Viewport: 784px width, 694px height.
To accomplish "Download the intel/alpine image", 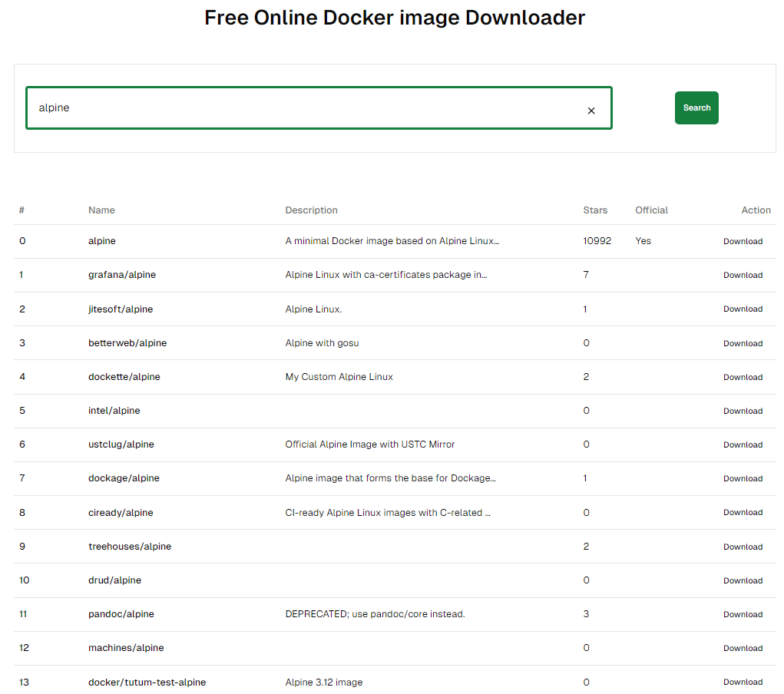I will (x=743, y=411).
